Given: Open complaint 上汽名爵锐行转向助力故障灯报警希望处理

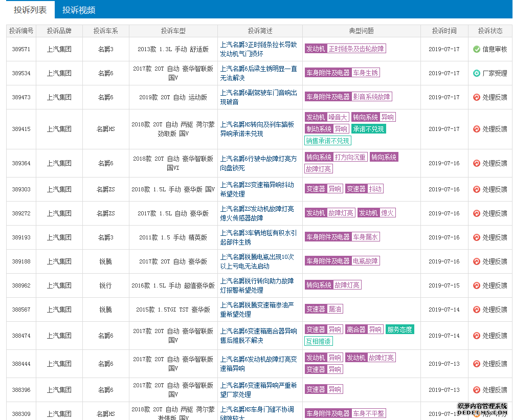Looking at the screenshot, I should pyautogui.click(x=257, y=285).
